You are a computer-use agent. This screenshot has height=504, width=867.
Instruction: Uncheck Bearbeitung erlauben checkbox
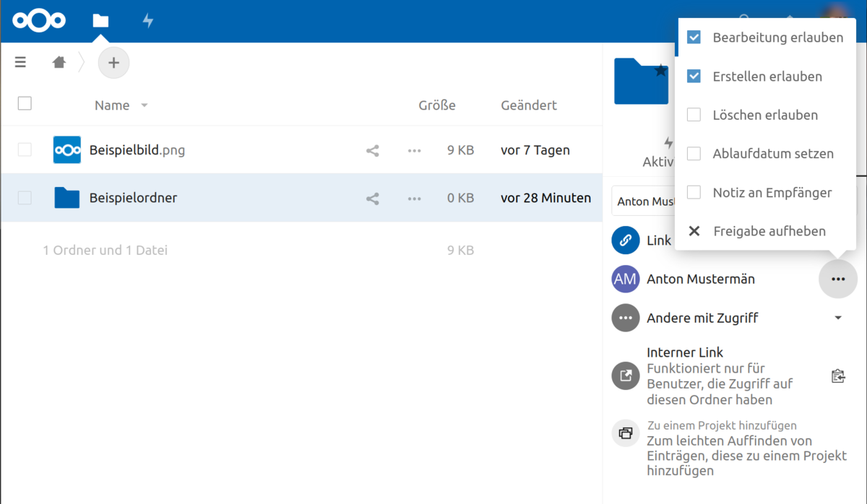click(x=694, y=38)
